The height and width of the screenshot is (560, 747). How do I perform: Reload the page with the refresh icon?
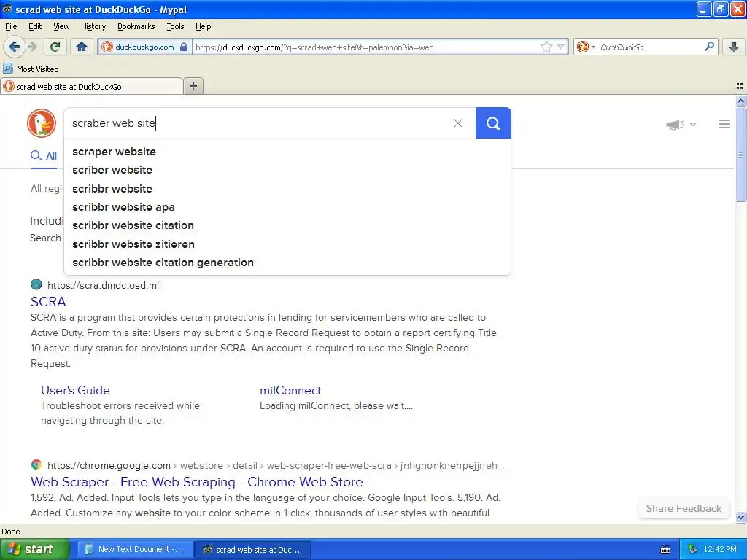click(x=55, y=47)
